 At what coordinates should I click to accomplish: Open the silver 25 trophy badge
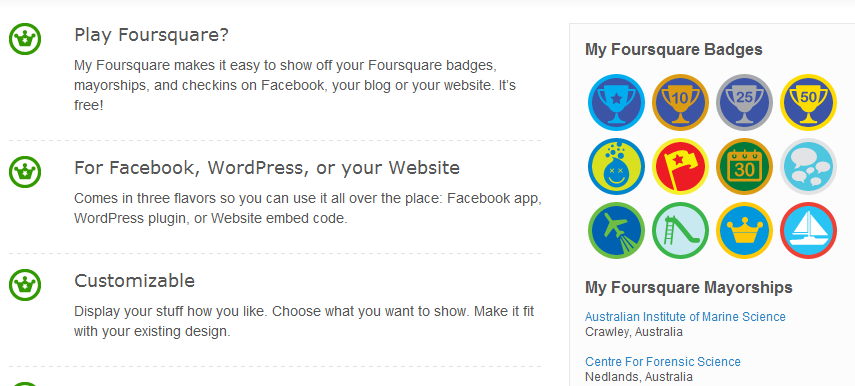coord(744,102)
